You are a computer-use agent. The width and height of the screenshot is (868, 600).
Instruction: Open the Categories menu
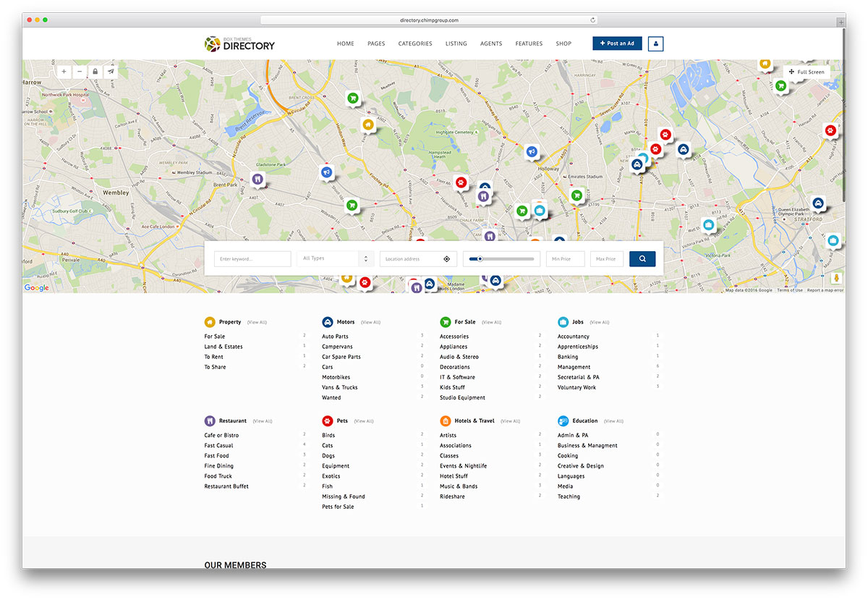pos(415,43)
